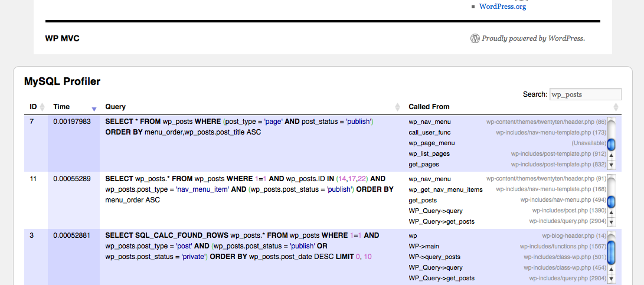The width and height of the screenshot is (644, 285).
Task: Click the WP MVC site title
Action: [63, 38]
